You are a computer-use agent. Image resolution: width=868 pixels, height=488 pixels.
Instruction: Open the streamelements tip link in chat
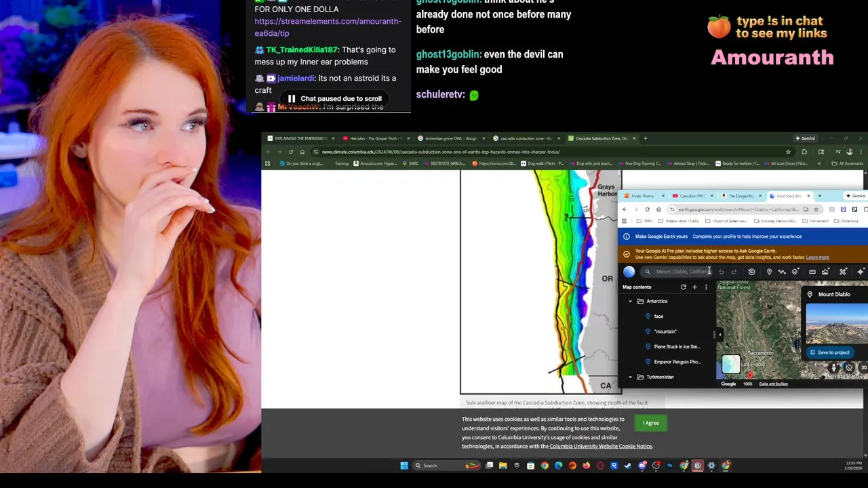(328, 27)
